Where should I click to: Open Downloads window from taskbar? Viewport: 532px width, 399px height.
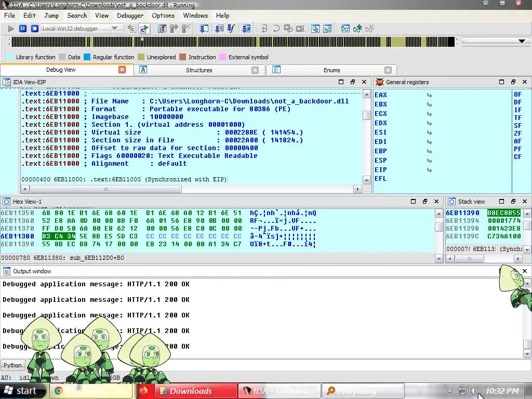pos(195,391)
